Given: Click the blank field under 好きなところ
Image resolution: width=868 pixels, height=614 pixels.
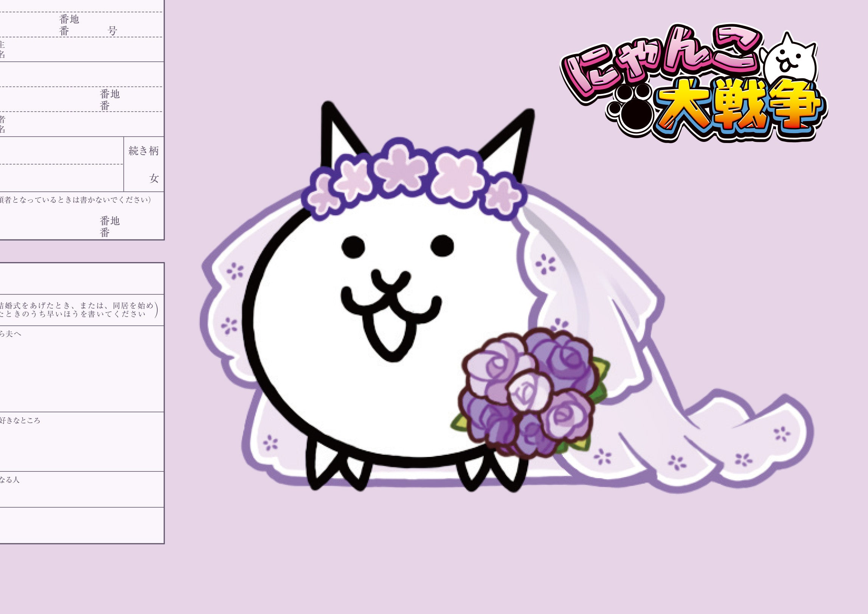Looking at the screenshot, I should point(82,448).
